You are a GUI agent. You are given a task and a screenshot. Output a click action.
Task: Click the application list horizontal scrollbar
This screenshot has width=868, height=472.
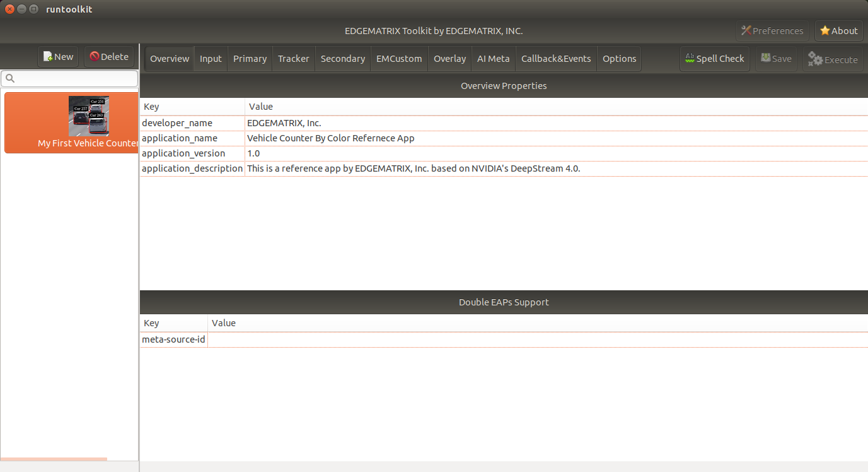tap(54, 459)
